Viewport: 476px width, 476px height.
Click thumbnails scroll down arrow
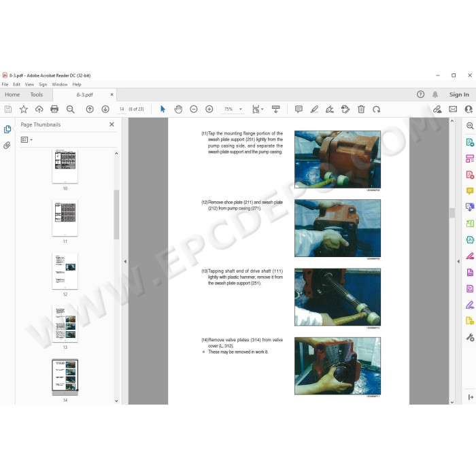(x=116, y=401)
